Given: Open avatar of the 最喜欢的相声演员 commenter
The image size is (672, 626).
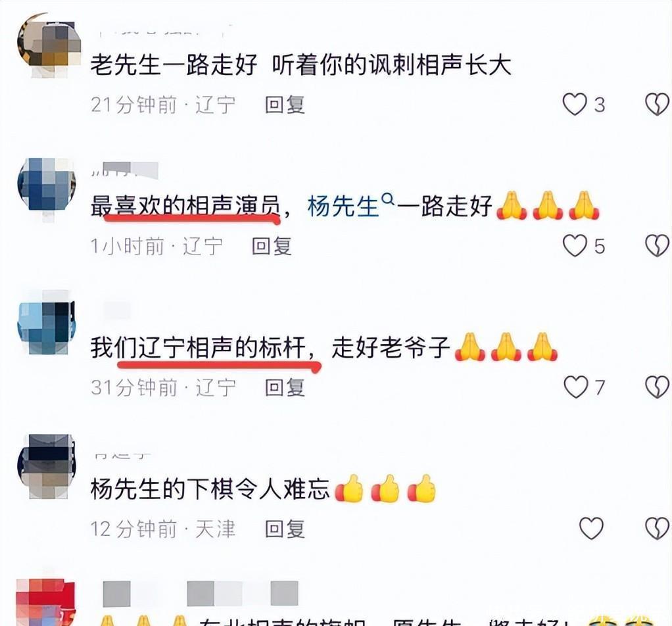Looking at the screenshot, I should point(46,187).
